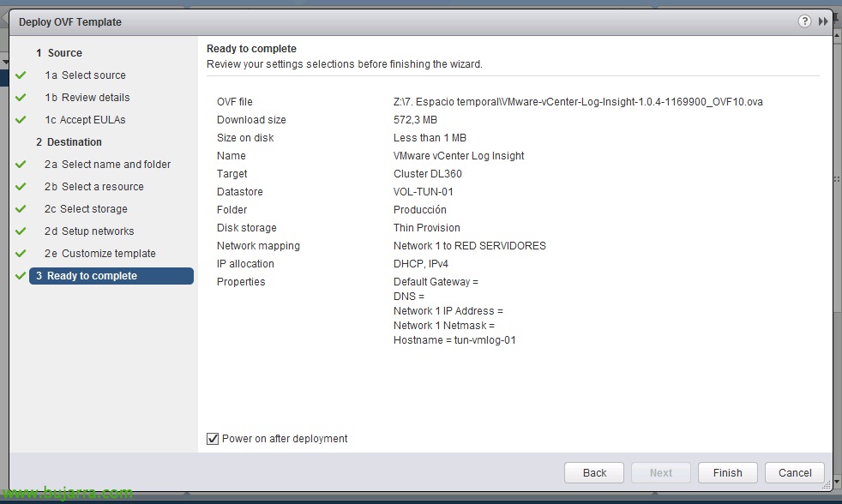Viewport: 842px width, 504px height.
Task: Open the wizard help question mark icon
Action: coord(804,21)
